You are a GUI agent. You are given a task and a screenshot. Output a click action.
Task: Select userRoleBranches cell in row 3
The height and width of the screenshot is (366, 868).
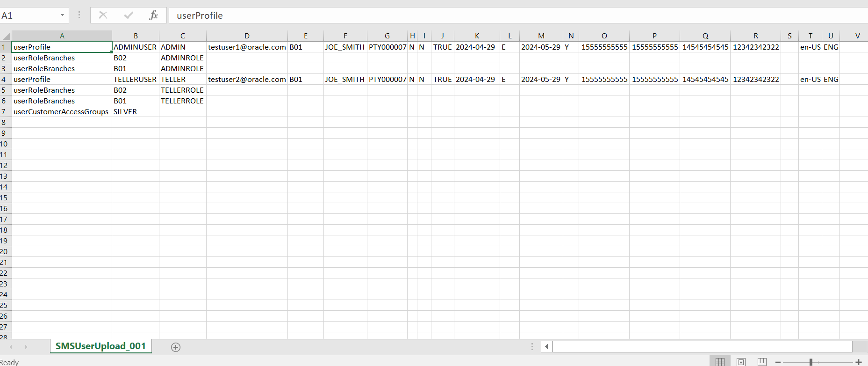coord(62,69)
